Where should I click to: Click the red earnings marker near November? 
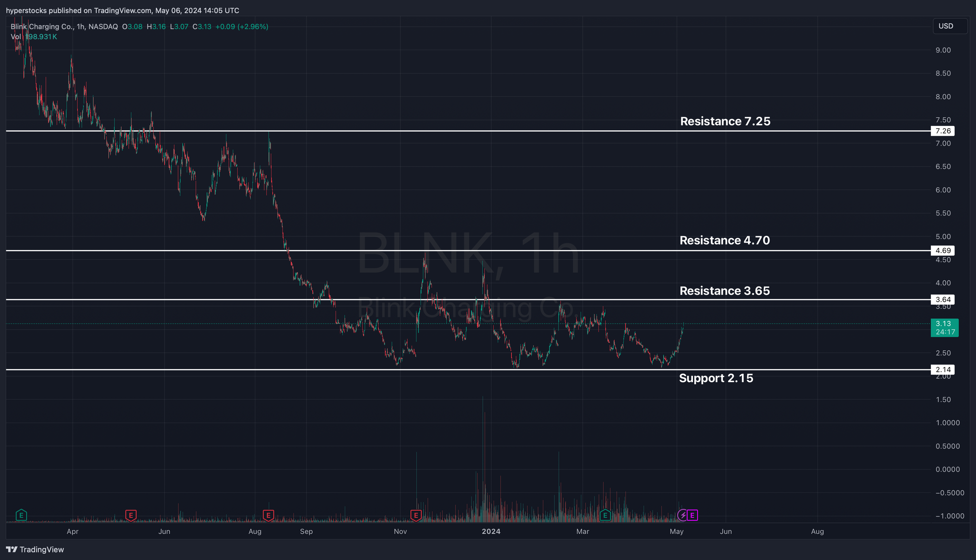coord(416,515)
